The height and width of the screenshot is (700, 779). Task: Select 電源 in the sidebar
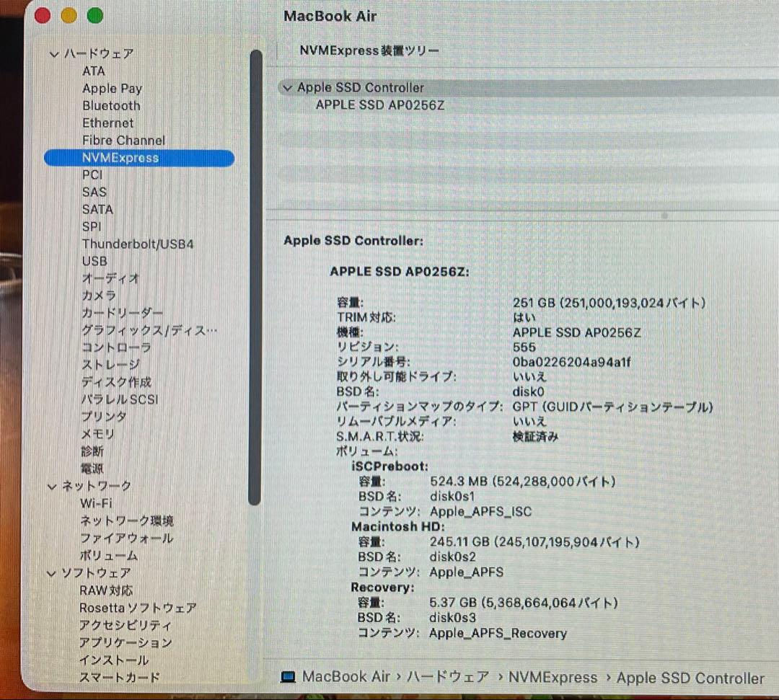click(x=92, y=469)
